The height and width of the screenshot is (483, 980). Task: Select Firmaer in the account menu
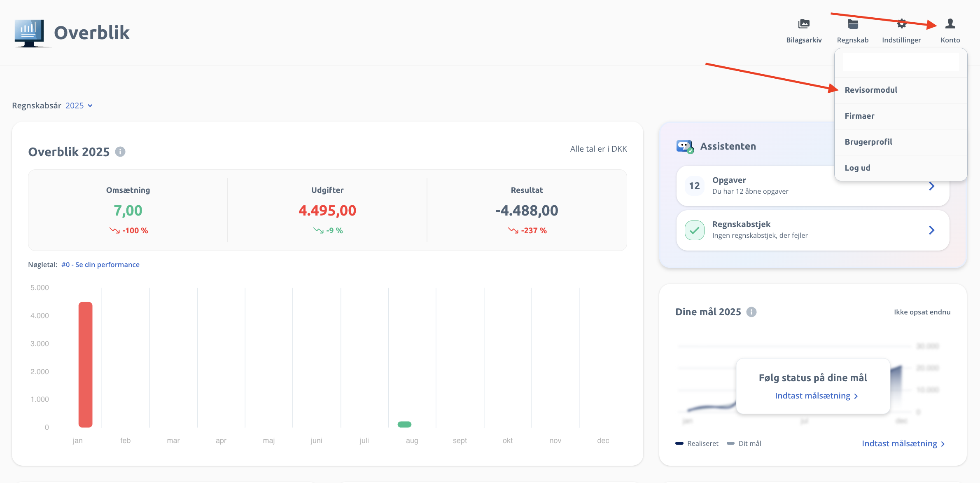click(x=859, y=116)
